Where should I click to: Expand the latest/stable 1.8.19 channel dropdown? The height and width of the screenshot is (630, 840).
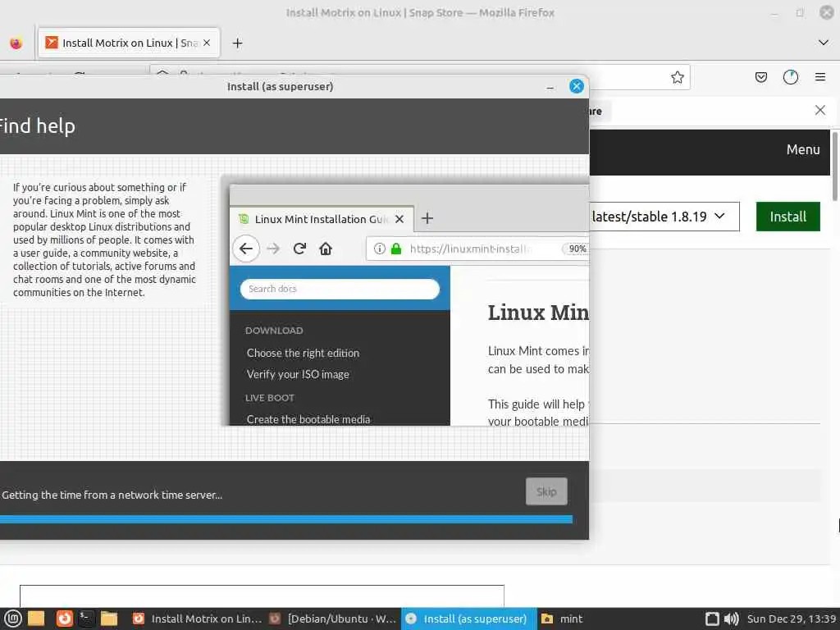[x=664, y=217]
